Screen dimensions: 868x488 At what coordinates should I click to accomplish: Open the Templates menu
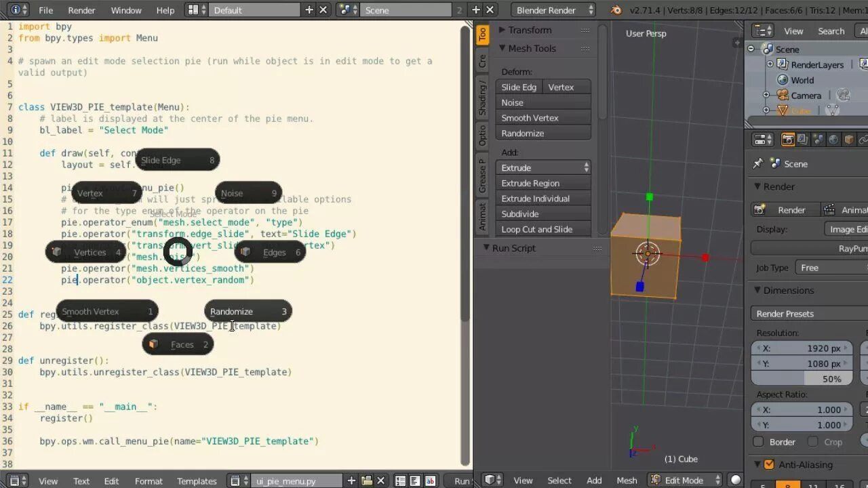pos(197,481)
